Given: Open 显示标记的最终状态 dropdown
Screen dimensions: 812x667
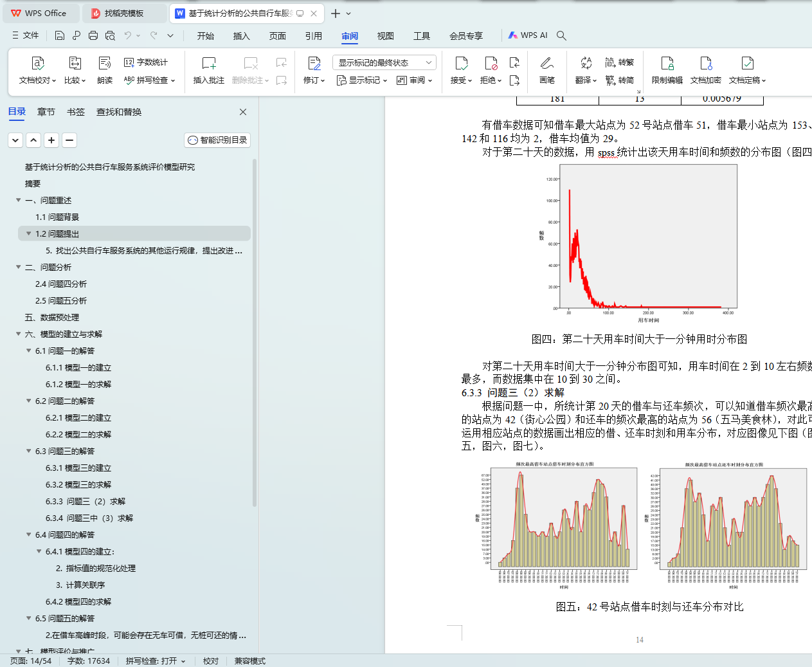Looking at the screenshot, I should click(384, 62).
